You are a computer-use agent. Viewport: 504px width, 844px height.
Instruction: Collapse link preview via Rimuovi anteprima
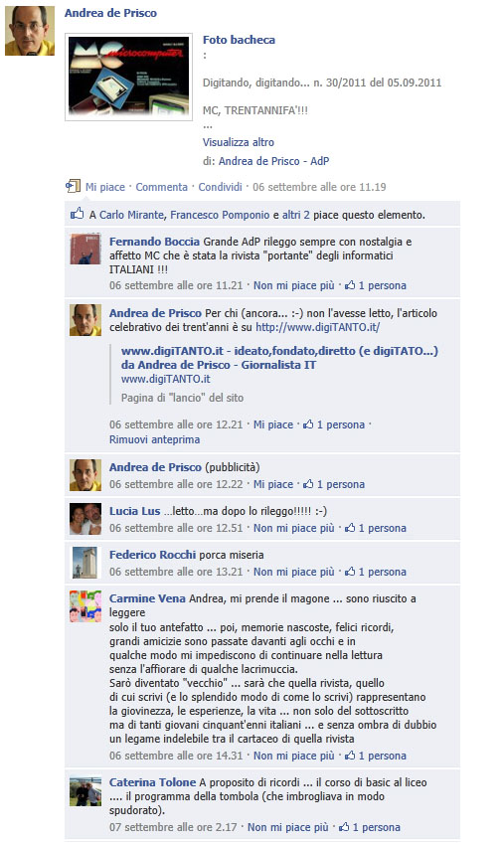click(154, 439)
